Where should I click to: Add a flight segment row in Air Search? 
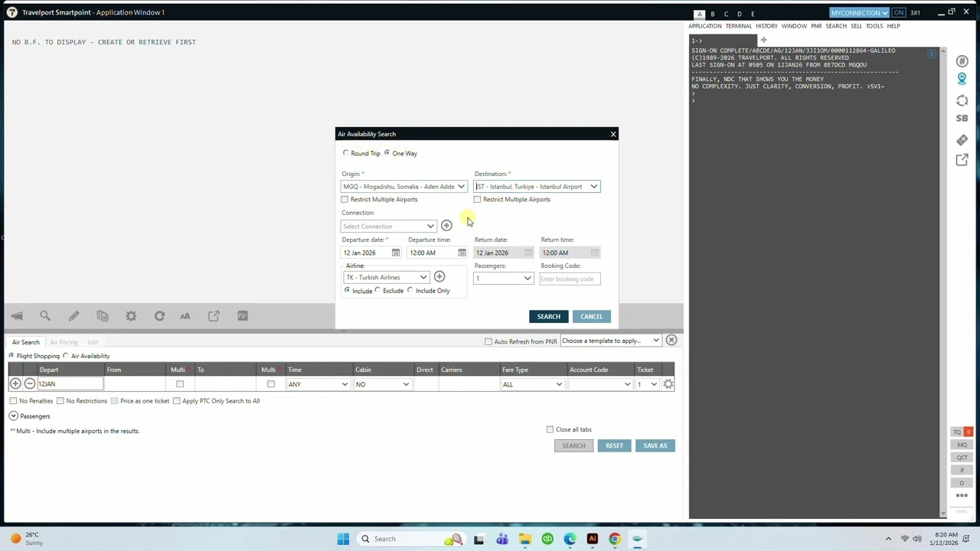[x=15, y=384]
